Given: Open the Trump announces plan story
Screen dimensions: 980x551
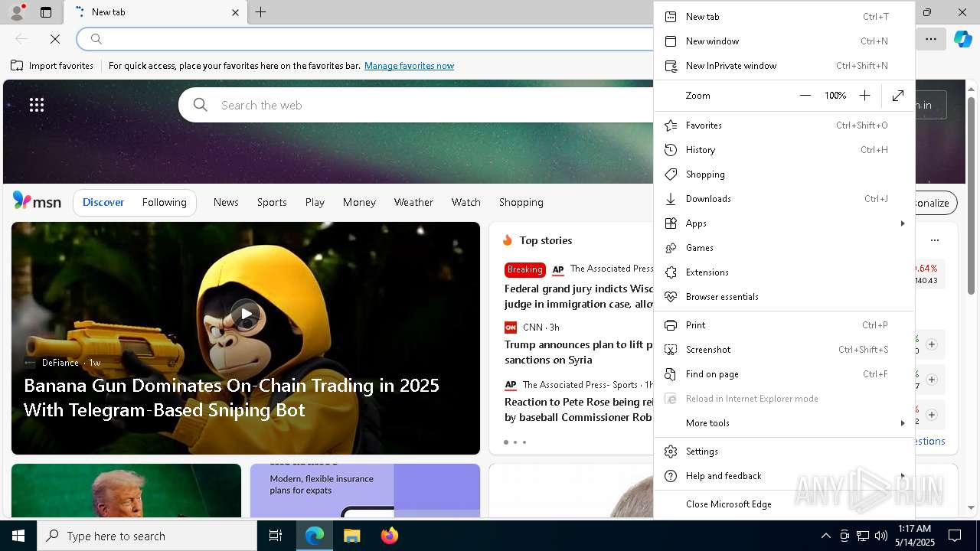Looking at the screenshot, I should [x=579, y=352].
